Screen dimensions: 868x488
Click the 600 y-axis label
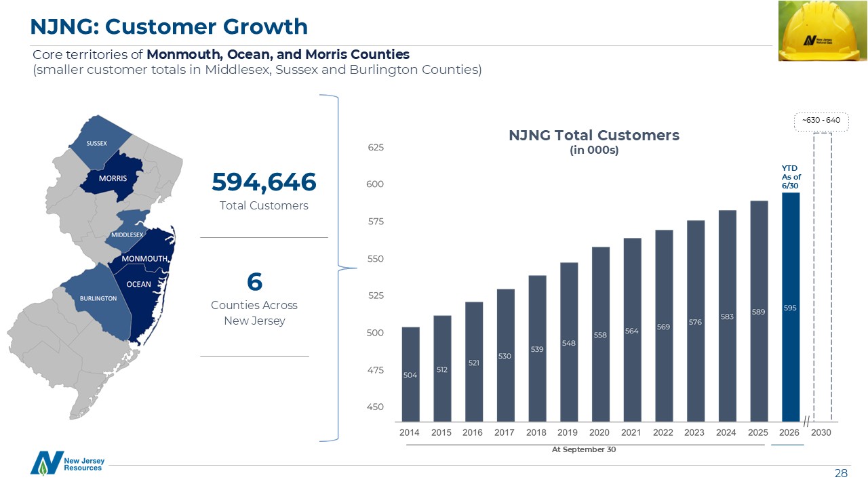375,184
